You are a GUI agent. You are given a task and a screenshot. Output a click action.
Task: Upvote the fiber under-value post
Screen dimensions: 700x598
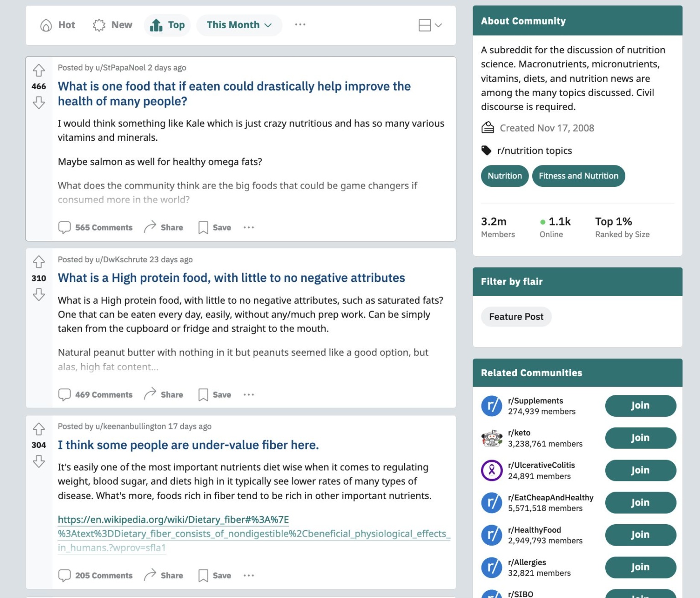pyautogui.click(x=39, y=429)
